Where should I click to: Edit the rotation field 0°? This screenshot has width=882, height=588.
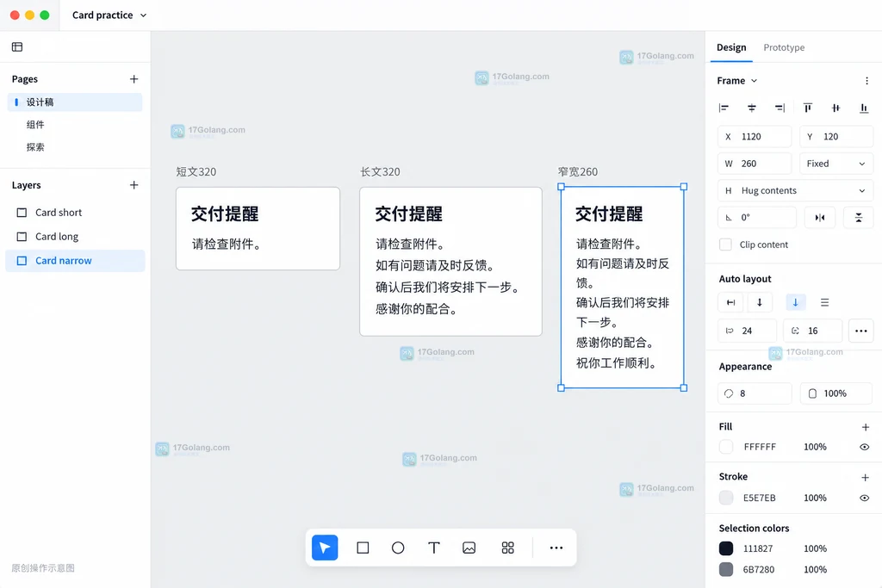point(757,218)
